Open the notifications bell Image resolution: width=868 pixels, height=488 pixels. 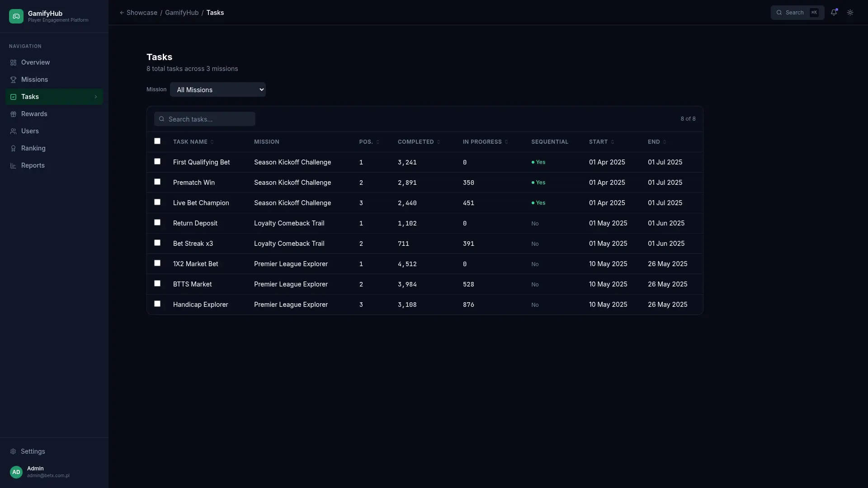[x=834, y=13]
